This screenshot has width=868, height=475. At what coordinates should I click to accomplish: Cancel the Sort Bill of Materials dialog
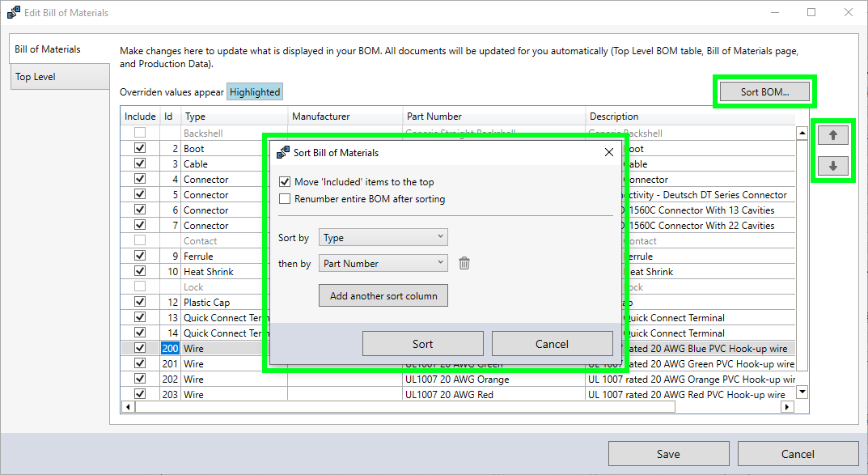pyautogui.click(x=552, y=344)
